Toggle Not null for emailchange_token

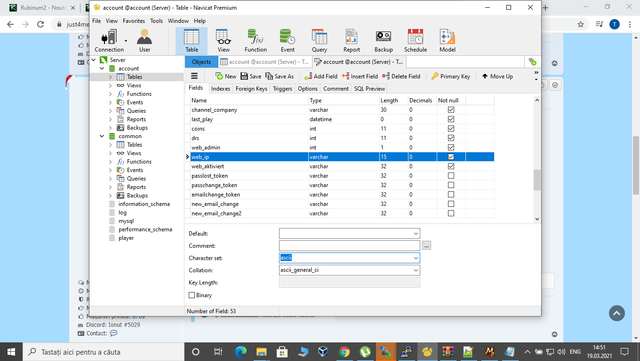(451, 194)
